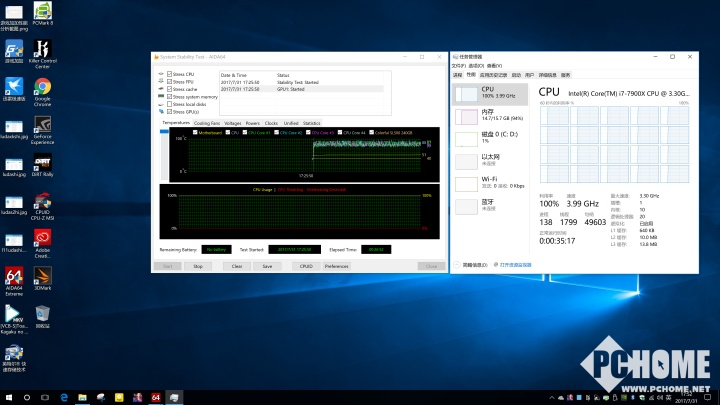Select the MKV video file desktop icon
This screenshot has width=720, height=405.
coord(14,319)
